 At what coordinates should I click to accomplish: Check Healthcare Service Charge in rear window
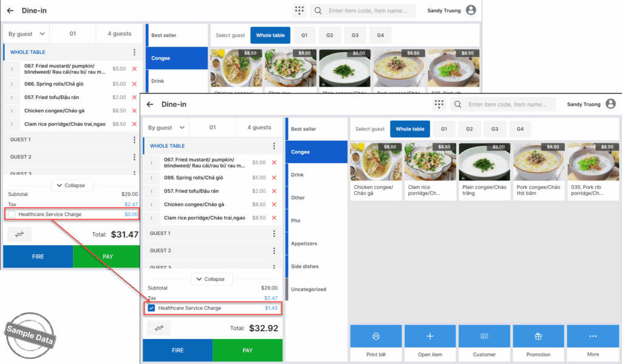[12, 214]
